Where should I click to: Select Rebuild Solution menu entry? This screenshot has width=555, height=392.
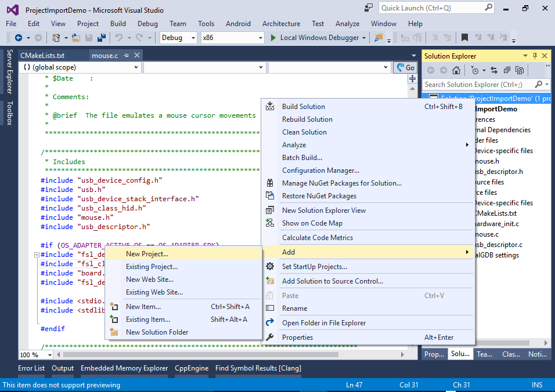tap(367, 119)
